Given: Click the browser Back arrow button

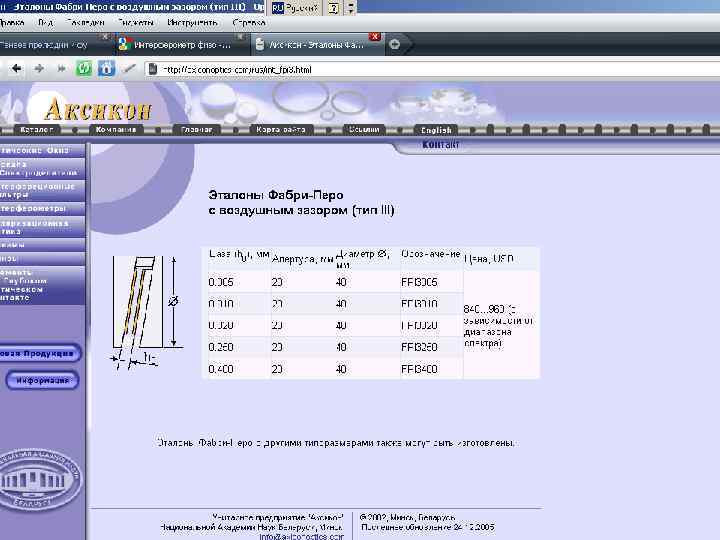Looking at the screenshot, I should coord(17,69).
